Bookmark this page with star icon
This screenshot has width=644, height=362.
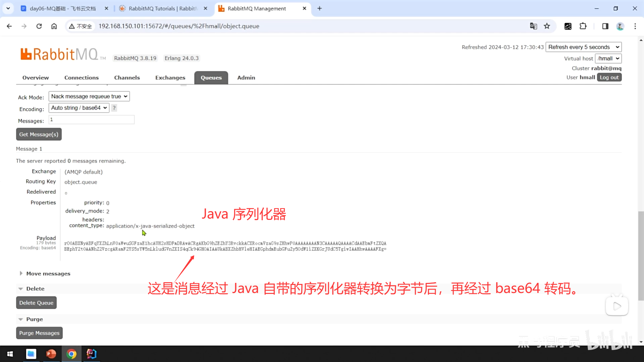547,26
